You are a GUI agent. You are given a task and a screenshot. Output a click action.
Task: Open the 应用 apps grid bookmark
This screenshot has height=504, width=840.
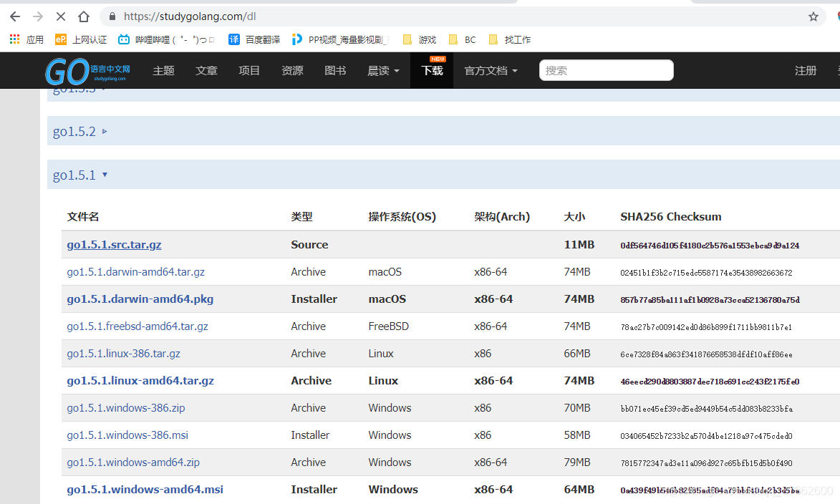26,39
